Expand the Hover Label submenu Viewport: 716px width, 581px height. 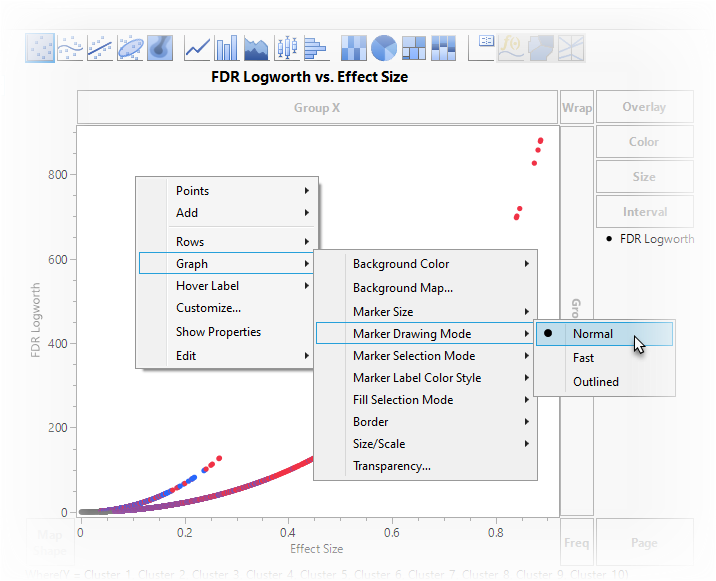[207, 286]
